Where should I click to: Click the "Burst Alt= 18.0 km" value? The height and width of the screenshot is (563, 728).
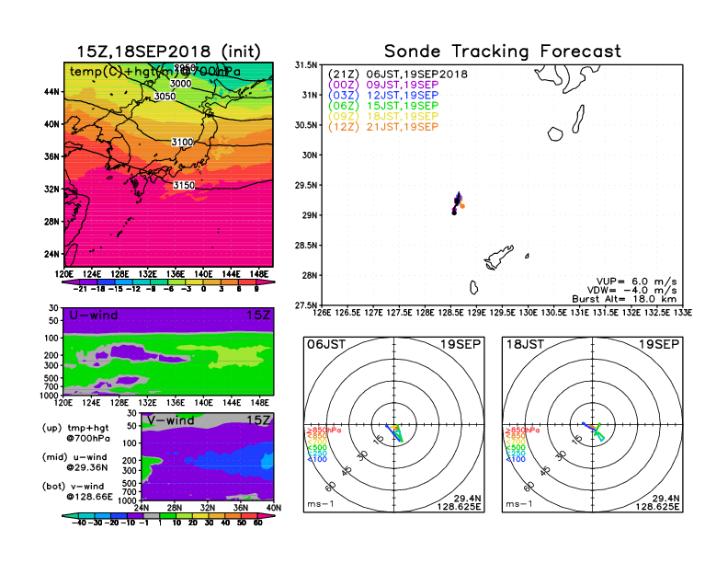[x=624, y=299]
